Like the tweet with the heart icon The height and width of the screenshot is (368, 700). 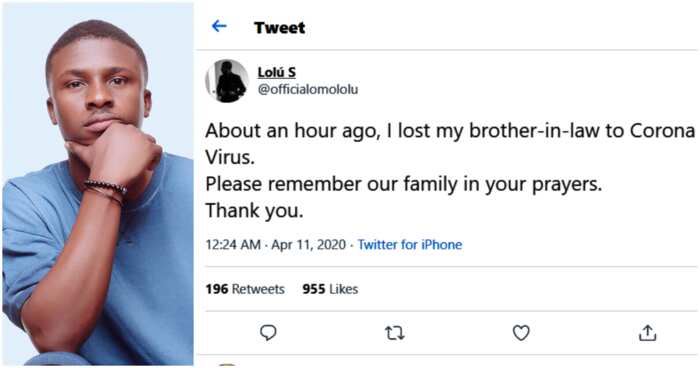click(x=521, y=333)
